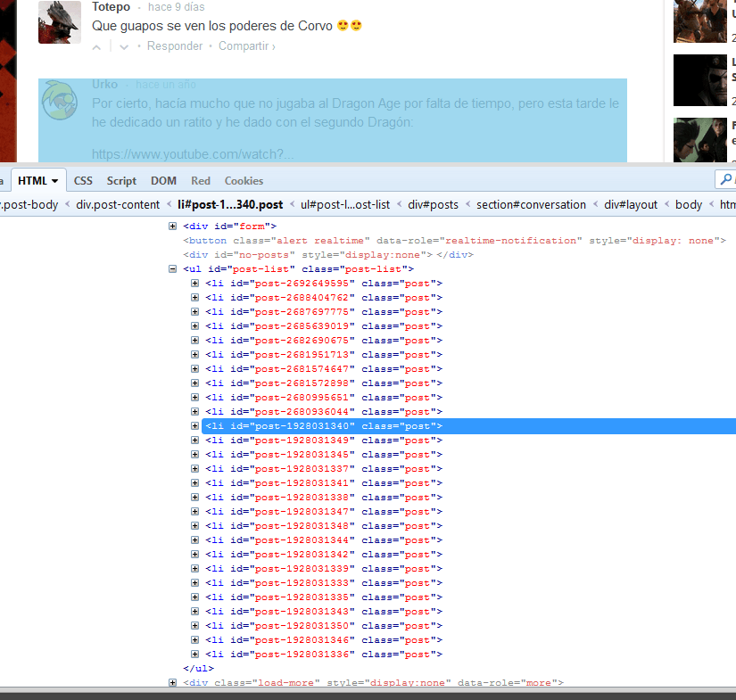Screen dimensions: 736x700
Task: Open the youtube.com/watch link in Urko's comment
Action: click(x=193, y=154)
